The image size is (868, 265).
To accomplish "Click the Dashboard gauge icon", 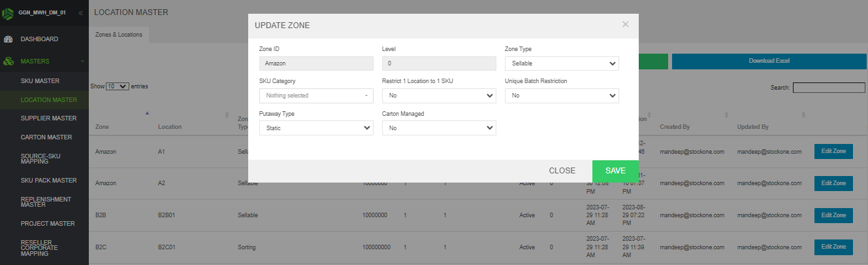I will click(x=9, y=39).
